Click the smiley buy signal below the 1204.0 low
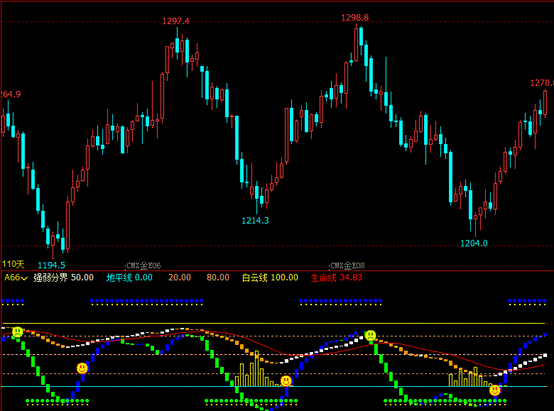 pos(495,390)
